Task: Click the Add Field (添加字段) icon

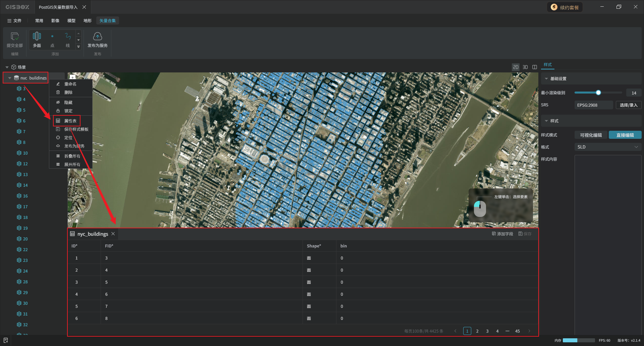Action: [494, 234]
